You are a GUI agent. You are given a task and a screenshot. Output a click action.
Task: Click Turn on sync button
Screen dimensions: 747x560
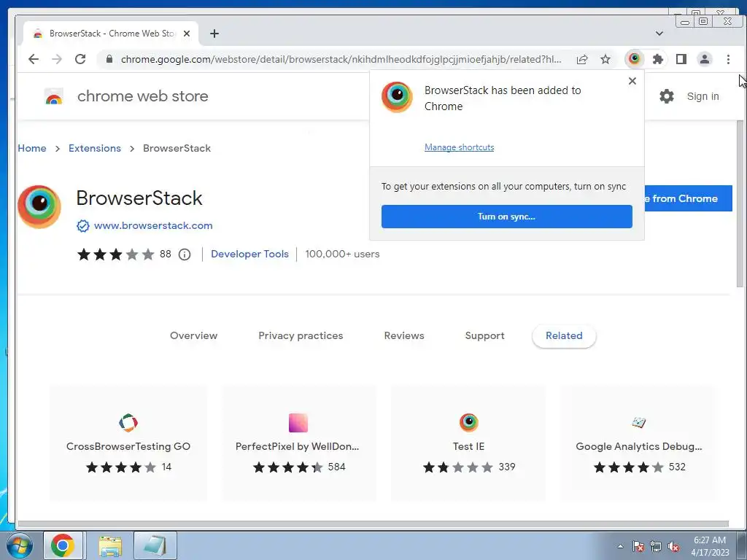pyautogui.click(x=507, y=217)
